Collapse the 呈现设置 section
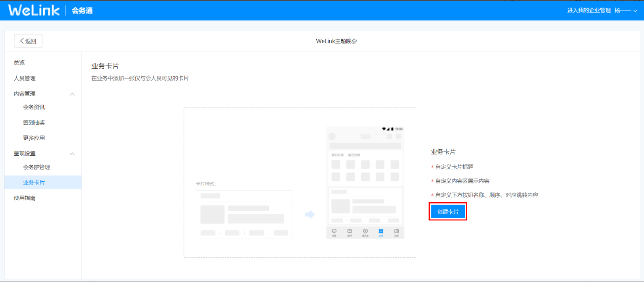Image resolution: width=644 pixels, height=282 pixels. pyautogui.click(x=72, y=154)
